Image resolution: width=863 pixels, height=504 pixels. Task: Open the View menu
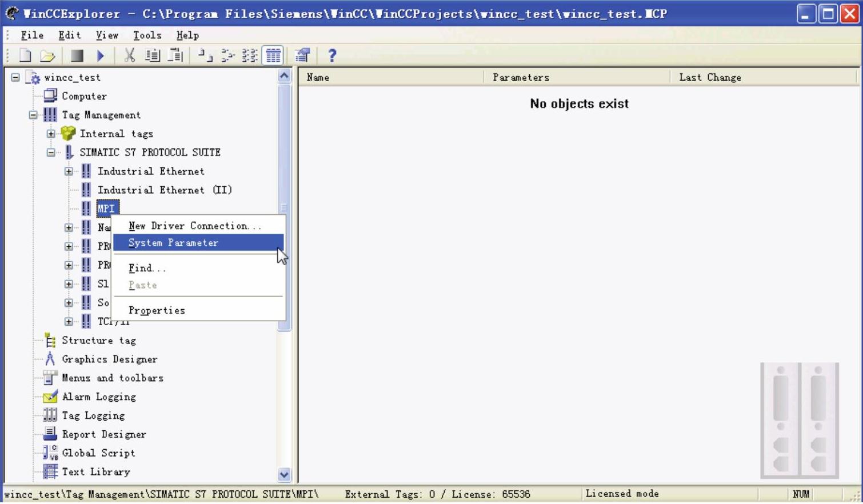[107, 35]
